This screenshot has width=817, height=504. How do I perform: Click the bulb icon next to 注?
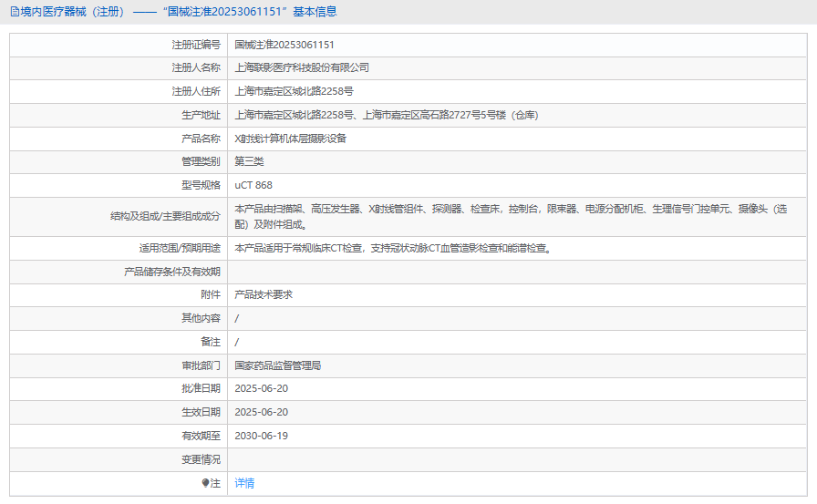click(205, 483)
